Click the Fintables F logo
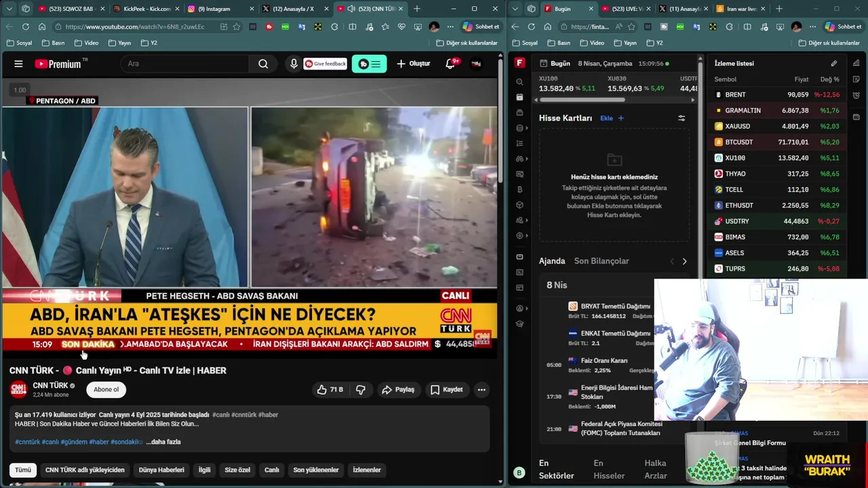Screen dimensions: 868x488 point(519,63)
